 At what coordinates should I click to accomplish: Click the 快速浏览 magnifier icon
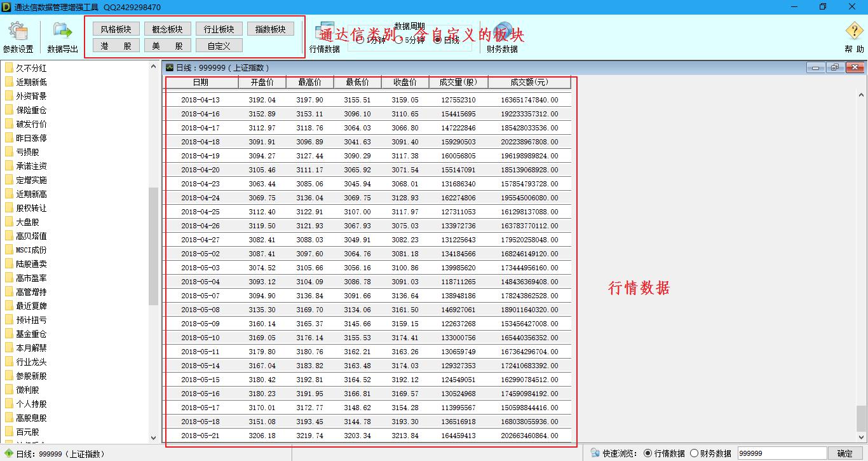click(595, 453)
